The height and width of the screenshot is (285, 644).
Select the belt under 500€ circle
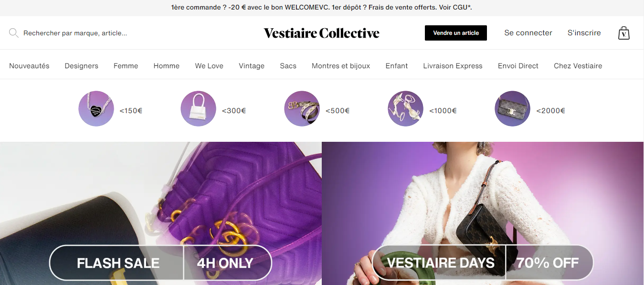pyautogui.click(x=302, y=108)
